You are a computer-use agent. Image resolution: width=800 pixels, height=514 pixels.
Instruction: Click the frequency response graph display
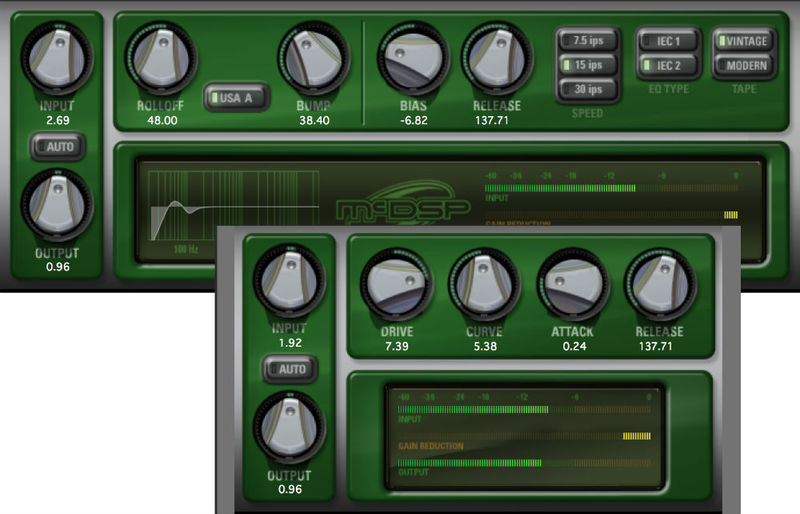pyautogui.click(x=234, y=206)
